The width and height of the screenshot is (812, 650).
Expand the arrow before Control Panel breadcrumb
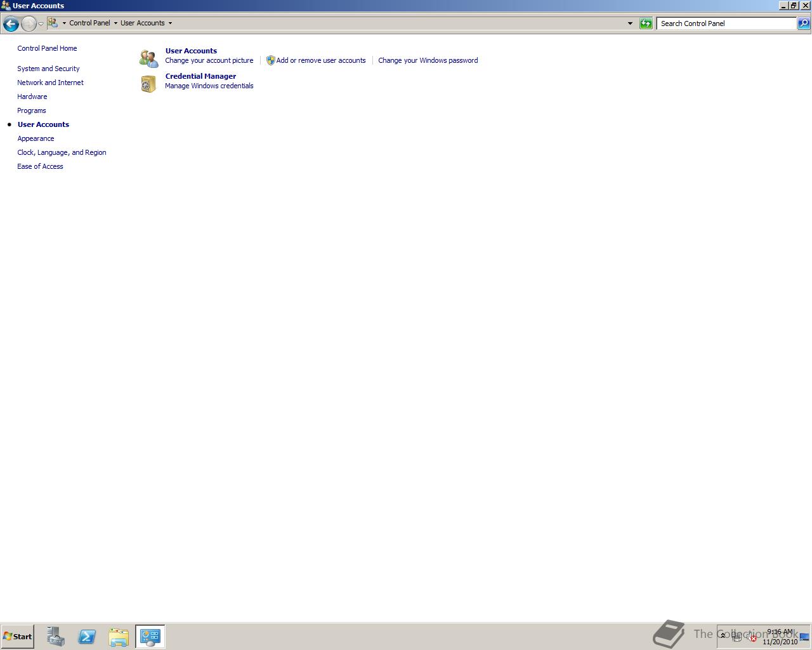[64, 23]
